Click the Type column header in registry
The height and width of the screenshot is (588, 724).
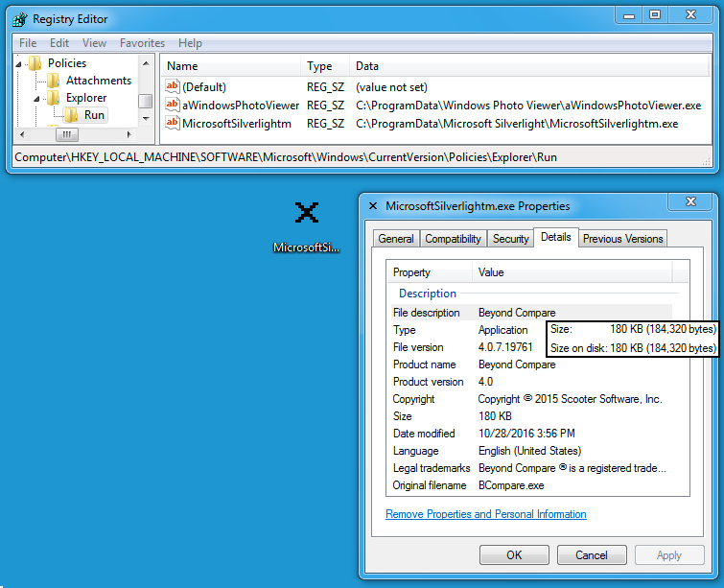325,66
